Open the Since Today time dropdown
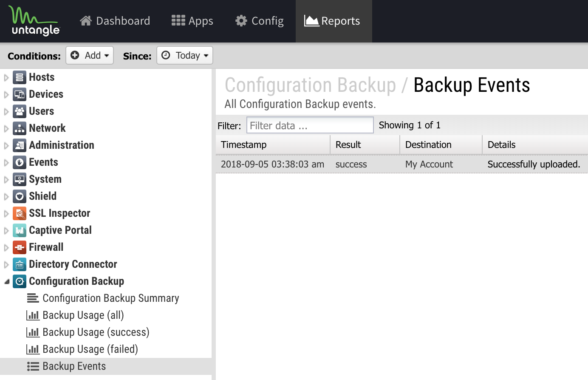This screenshot has height=380, width=588. (x=185, y=55)
